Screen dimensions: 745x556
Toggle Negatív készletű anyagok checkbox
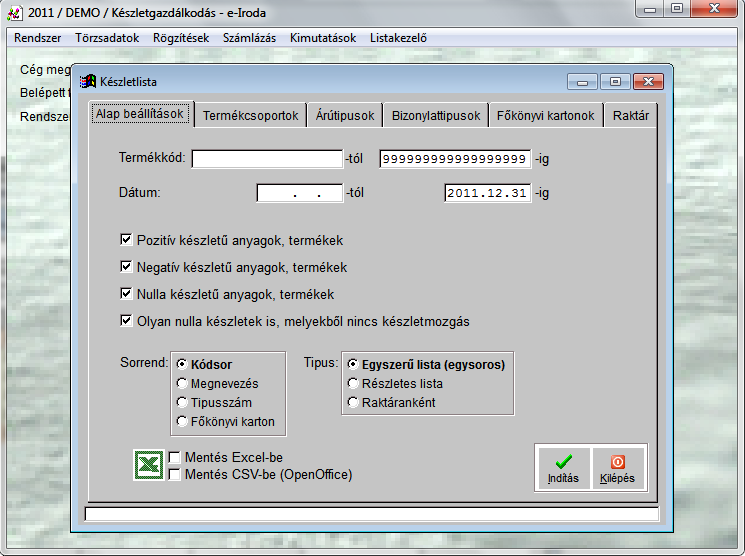(126, 267)
